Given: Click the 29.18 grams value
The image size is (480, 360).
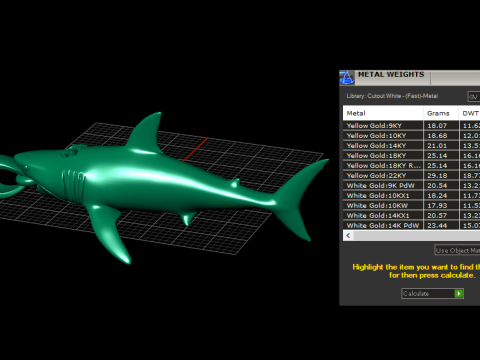Looking at the screenshot, I should click(437, 176).
